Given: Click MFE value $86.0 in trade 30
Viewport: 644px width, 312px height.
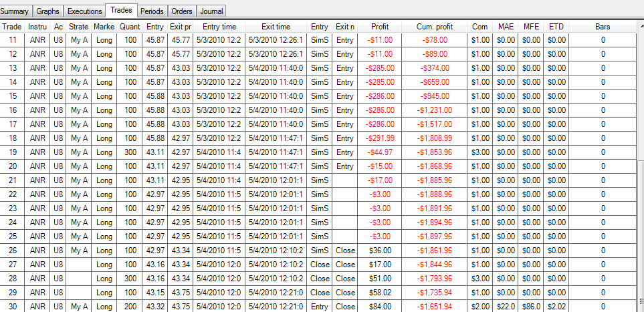Looking at the screenshot, I should 531,307.
